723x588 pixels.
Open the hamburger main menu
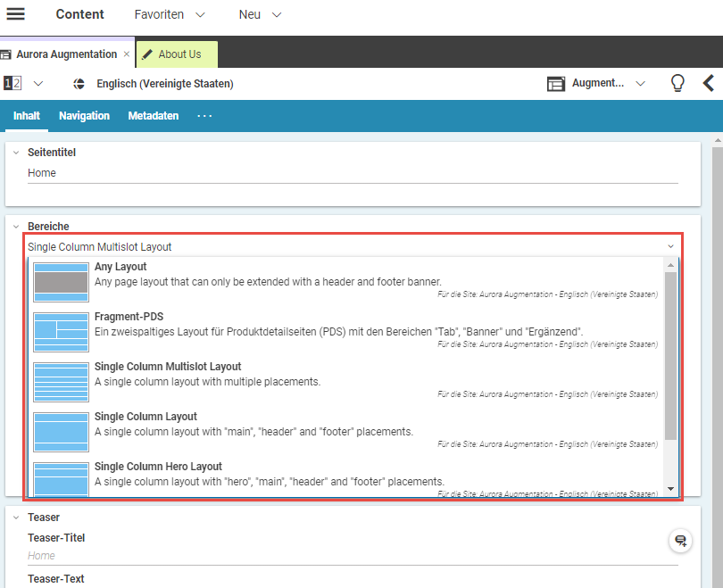coord(16,14)
